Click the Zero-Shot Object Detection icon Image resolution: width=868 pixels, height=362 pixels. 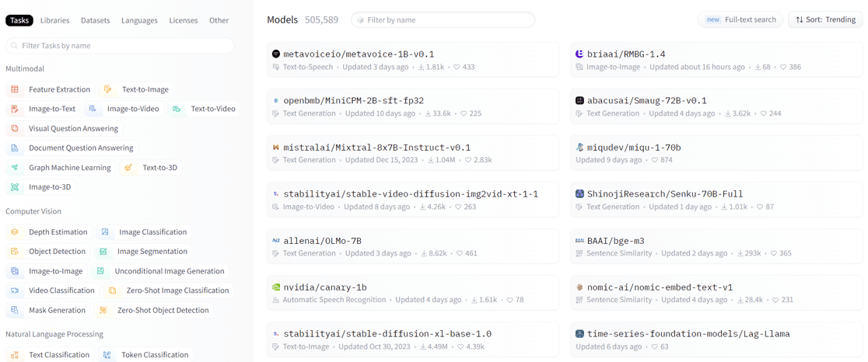(x=103, y=311)
